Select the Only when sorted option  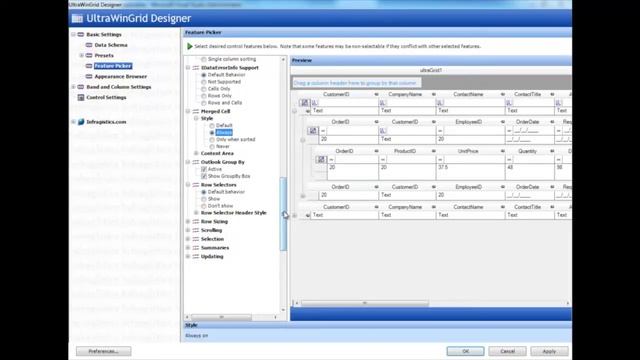(212, 140)
